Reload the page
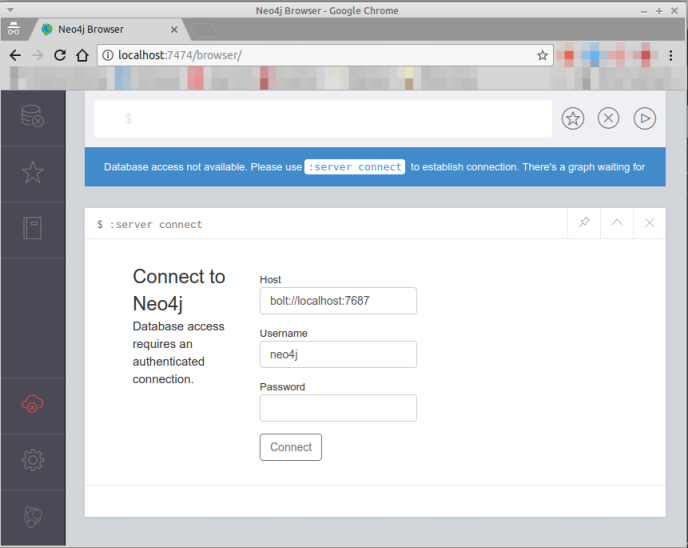 point(60,55)
